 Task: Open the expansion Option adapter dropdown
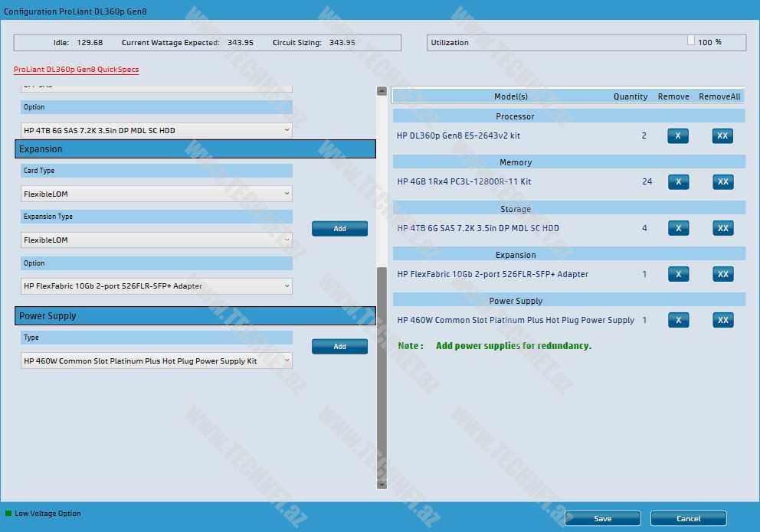point(156,286)
